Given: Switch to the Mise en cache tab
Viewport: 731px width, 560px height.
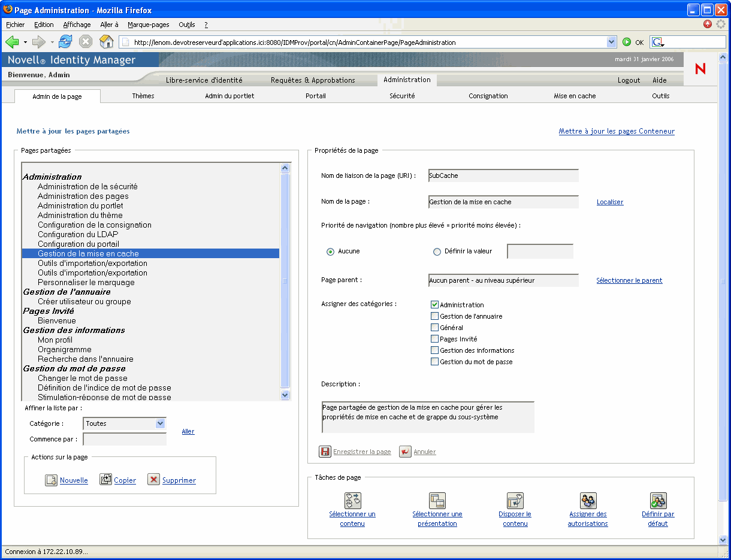Looking at the screenshot, I should [575, 96].
